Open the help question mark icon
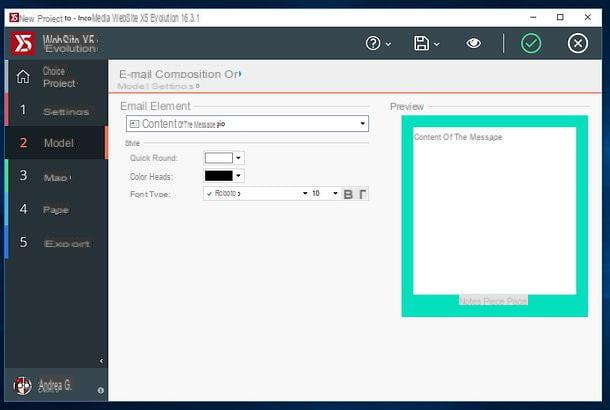 pyautogui.click(x=373, y=43)
